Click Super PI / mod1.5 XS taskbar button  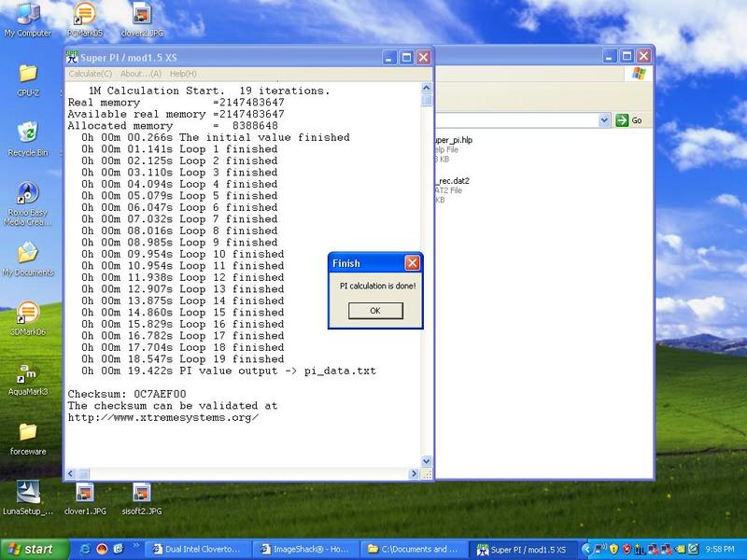click(523, 550)
